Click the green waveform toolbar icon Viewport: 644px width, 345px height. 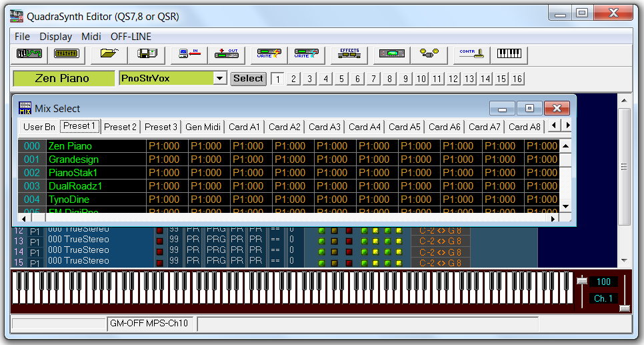pos(29,54)
